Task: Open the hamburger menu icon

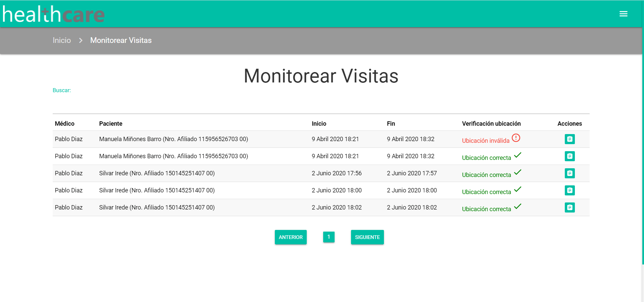Action: pyautogui.click(x=623, y=14)
